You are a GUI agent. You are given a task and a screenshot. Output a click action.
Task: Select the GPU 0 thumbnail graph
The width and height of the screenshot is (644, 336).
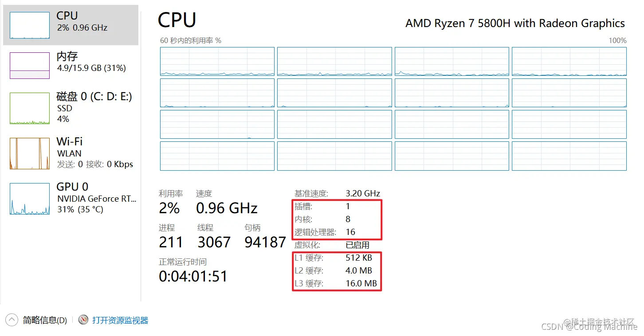30,199
